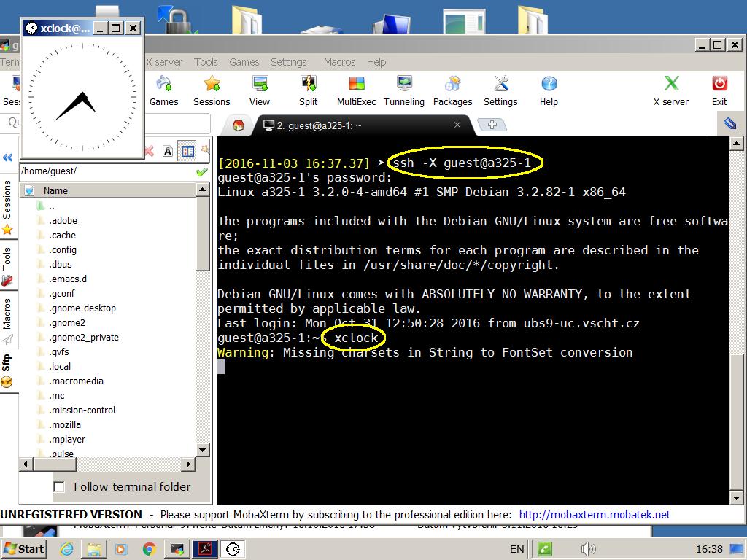Switch to xclock taskbar button
The width and height of the screenshot is (747, 560).
click(233, 549)
